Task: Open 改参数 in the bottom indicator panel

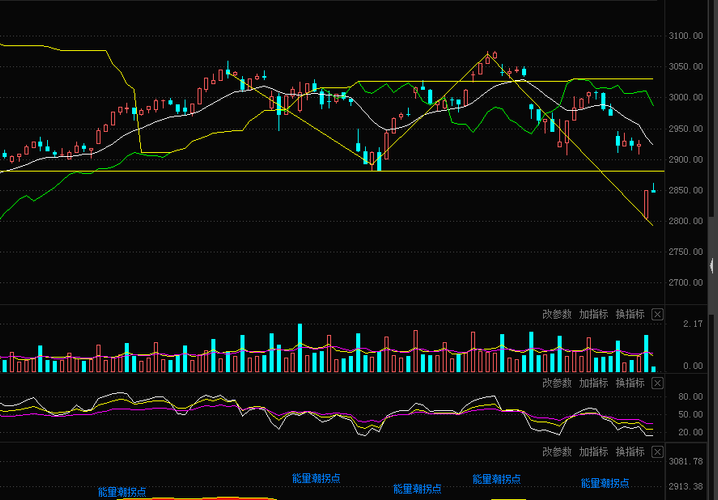Action: [557, 452]
